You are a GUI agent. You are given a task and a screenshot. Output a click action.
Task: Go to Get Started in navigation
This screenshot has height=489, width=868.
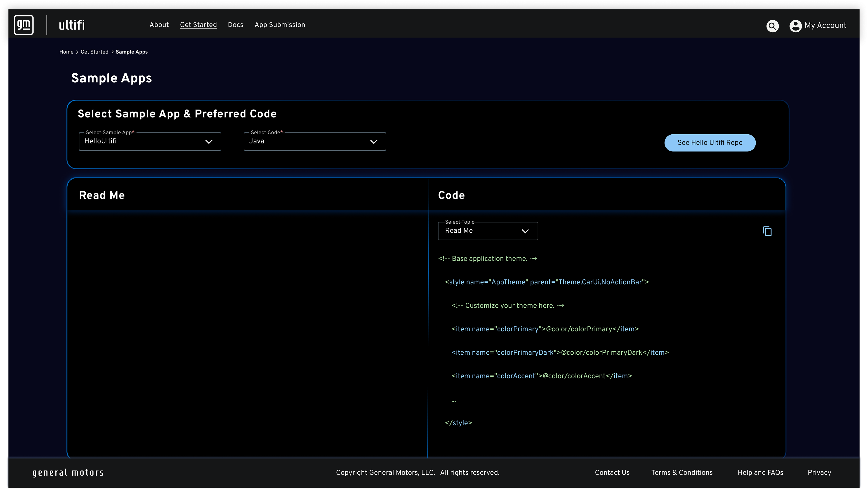198,25
